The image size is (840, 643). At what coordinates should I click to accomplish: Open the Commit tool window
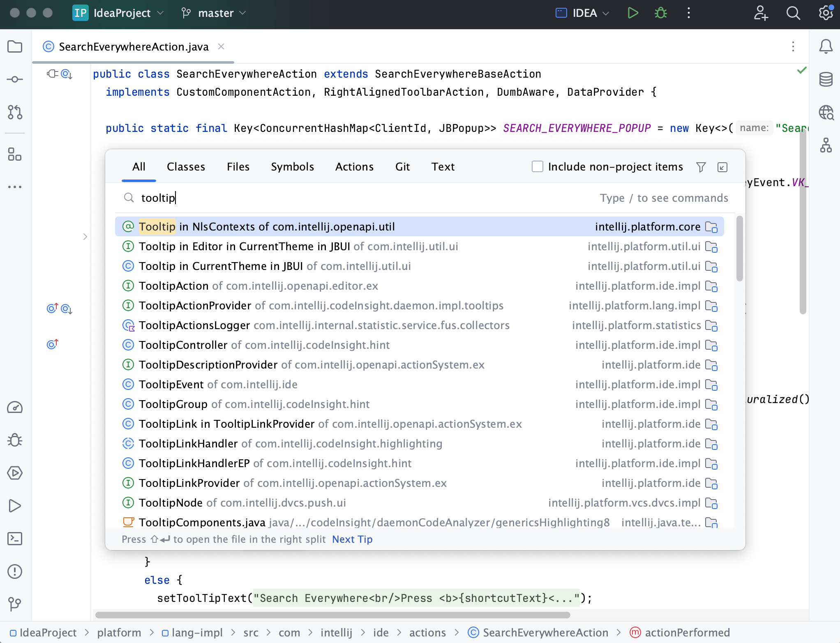(15, 79)
